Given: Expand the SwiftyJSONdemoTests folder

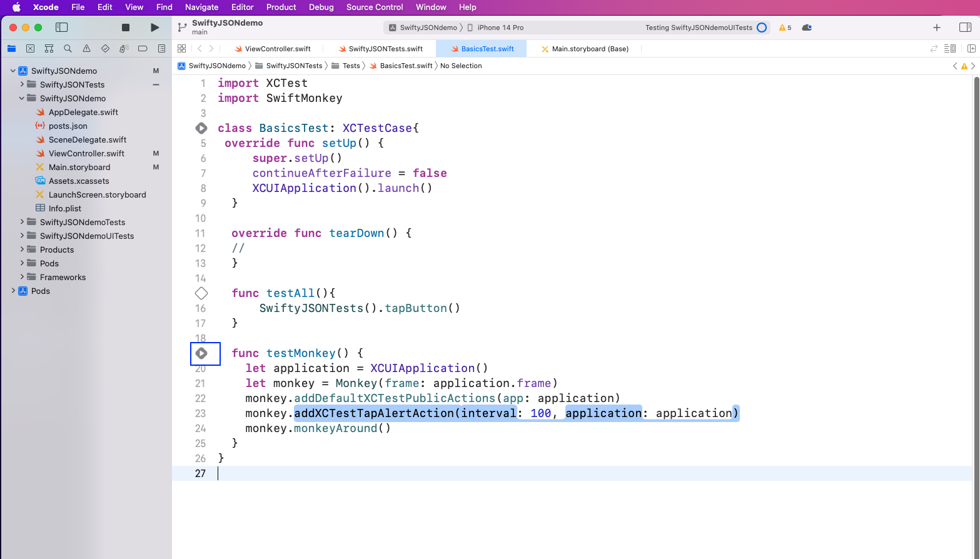Looking at the screenshot, I should (22, 222).
